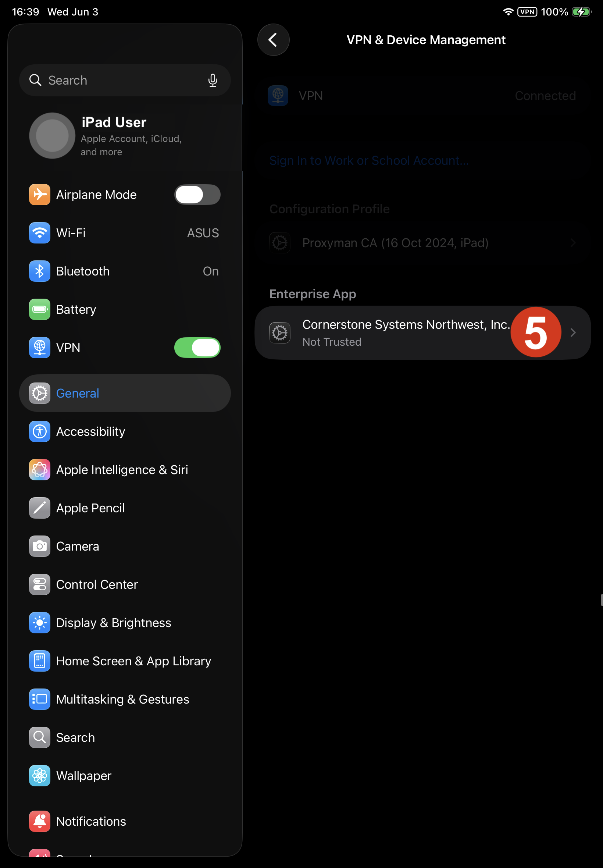
Task: Tap the Camera icon
Action: [x=40, y=546]
